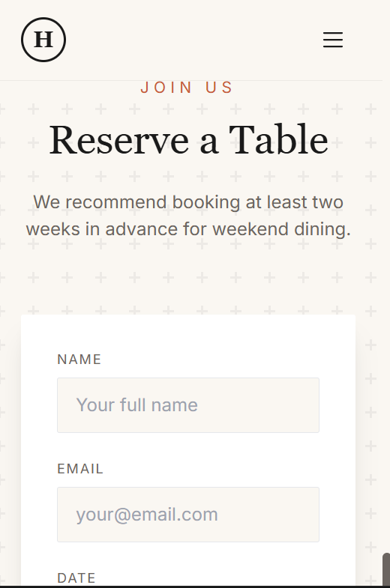Viewport: 390px width, 588px height.
Task: Click the EMAIL field label
Action: pos(80,469)
